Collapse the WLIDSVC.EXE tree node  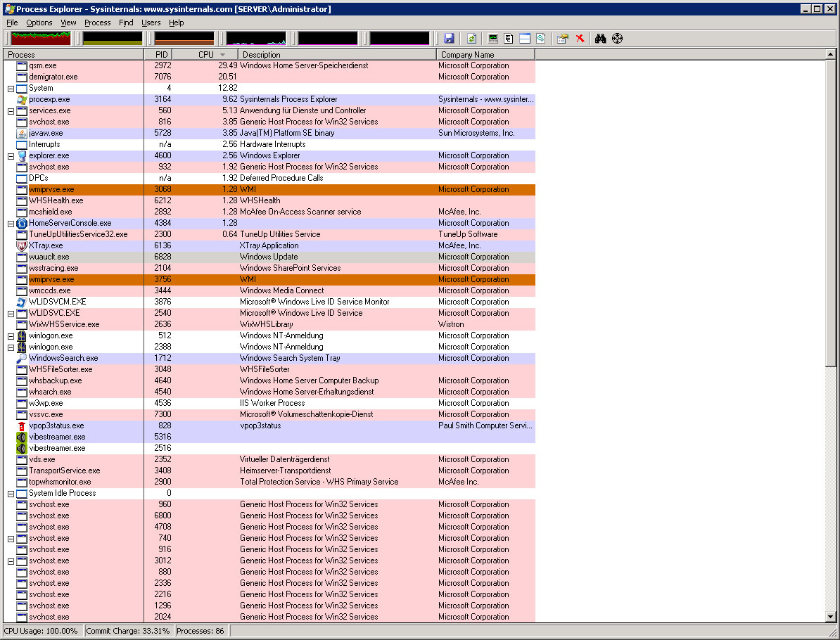[11, 314]
